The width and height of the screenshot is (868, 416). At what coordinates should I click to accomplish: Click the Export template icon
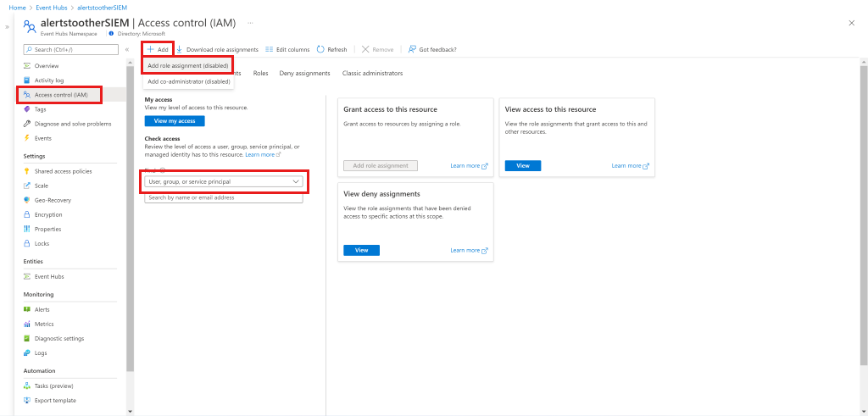26,401
